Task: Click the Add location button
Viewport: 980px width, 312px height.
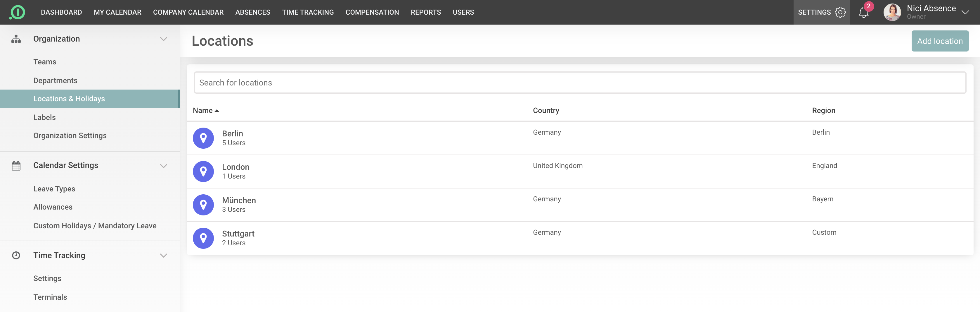Action: point(939,41)
